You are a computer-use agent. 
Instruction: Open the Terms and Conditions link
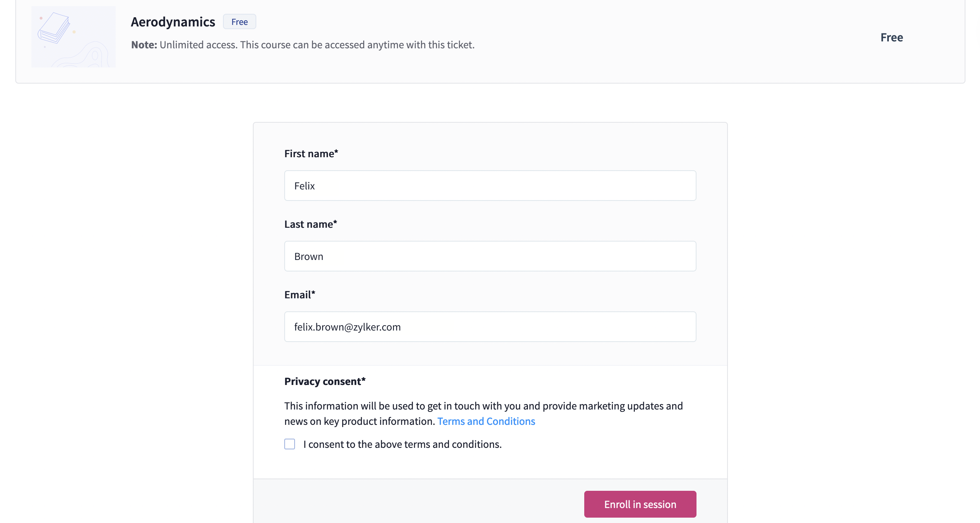[x=486, y=421]
